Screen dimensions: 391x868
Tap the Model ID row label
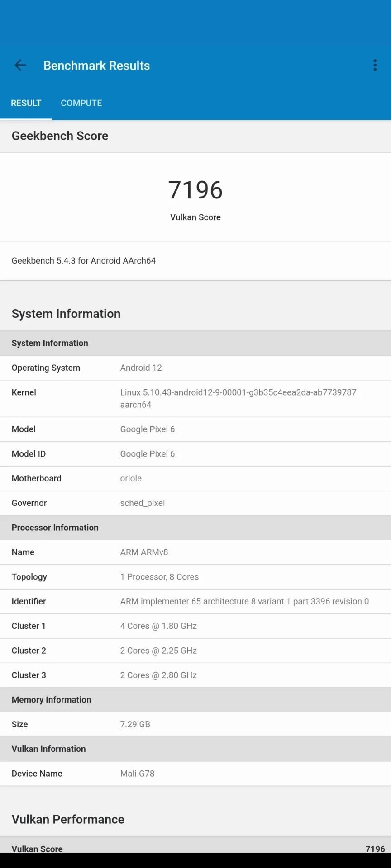29,454
